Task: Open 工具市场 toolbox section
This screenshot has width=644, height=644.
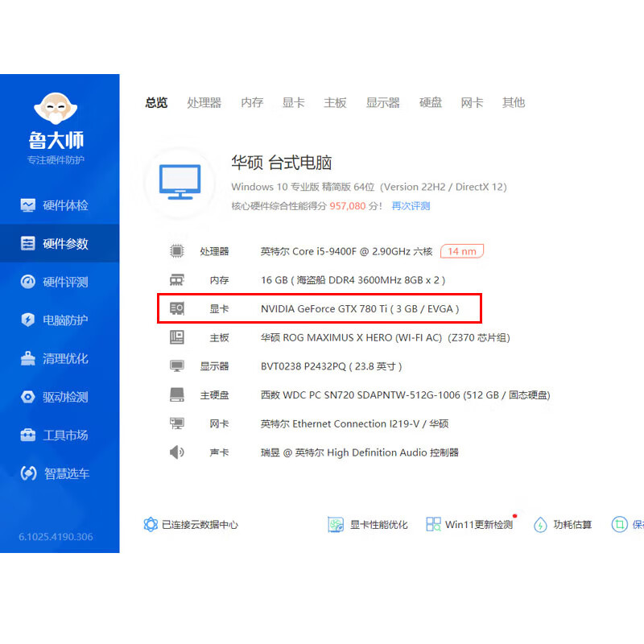Action: (x=56, y=436)
